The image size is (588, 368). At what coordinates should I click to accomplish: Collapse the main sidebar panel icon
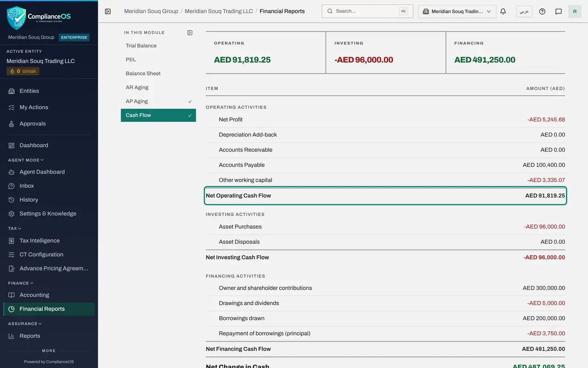click(x=108, y=11)
